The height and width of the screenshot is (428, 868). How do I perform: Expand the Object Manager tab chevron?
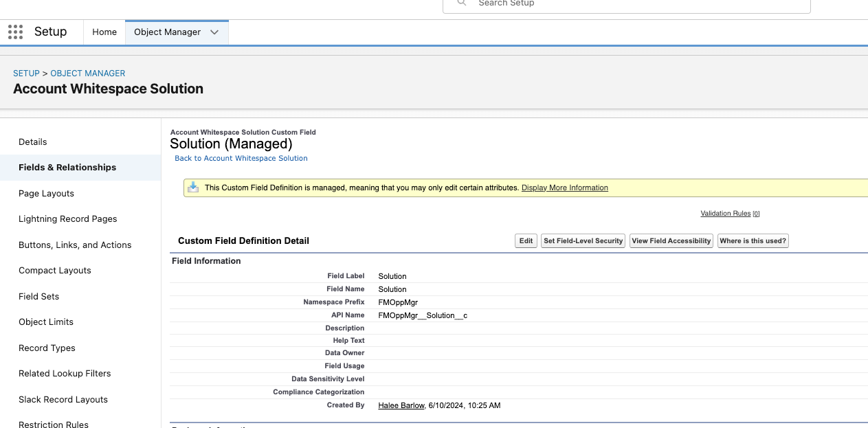click(x=214, y=32)
